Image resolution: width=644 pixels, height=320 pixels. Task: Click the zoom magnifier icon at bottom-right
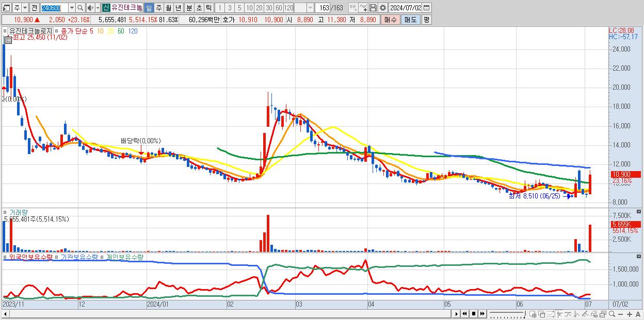pyautogui.click(x=611, y=314)
